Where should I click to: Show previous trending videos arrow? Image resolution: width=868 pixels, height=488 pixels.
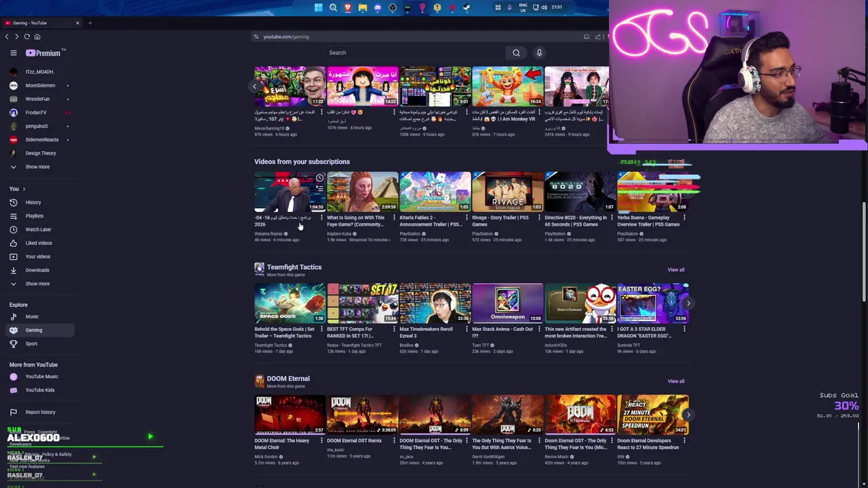click(x=254, y=86)
